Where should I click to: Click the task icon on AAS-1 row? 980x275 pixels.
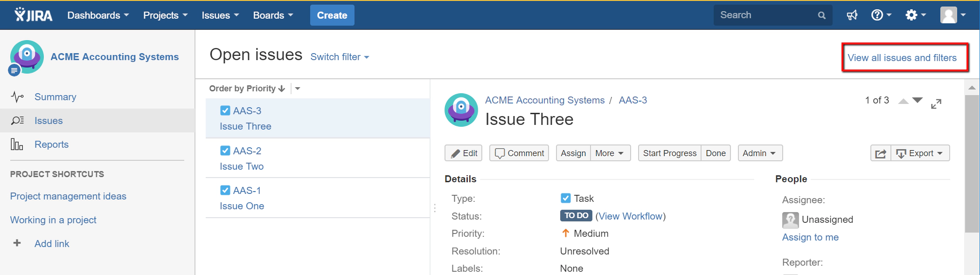click(225, 190)
